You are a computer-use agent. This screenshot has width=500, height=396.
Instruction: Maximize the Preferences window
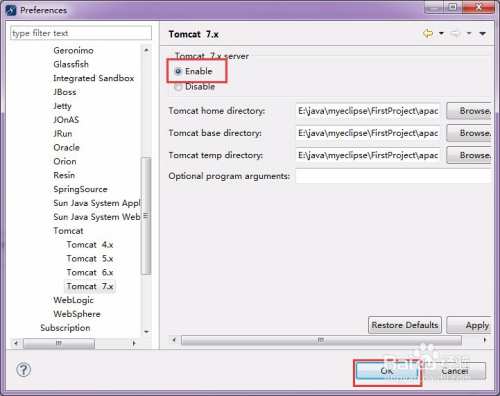coord(453,7)
